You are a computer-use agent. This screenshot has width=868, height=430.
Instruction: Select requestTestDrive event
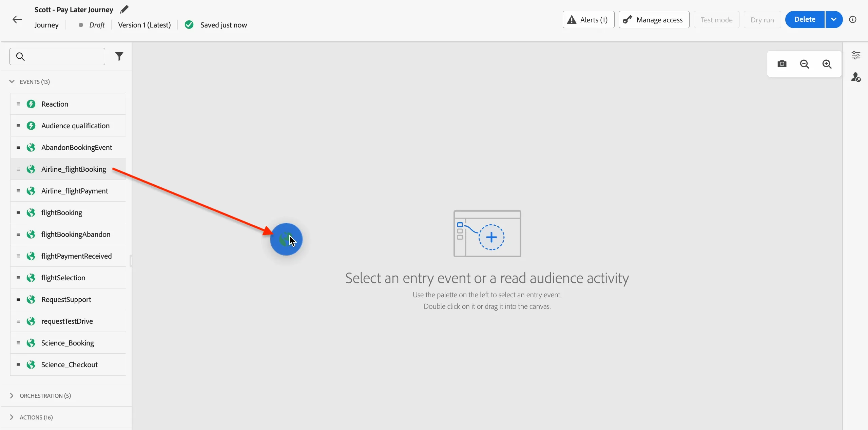click(x=68, y=321)
